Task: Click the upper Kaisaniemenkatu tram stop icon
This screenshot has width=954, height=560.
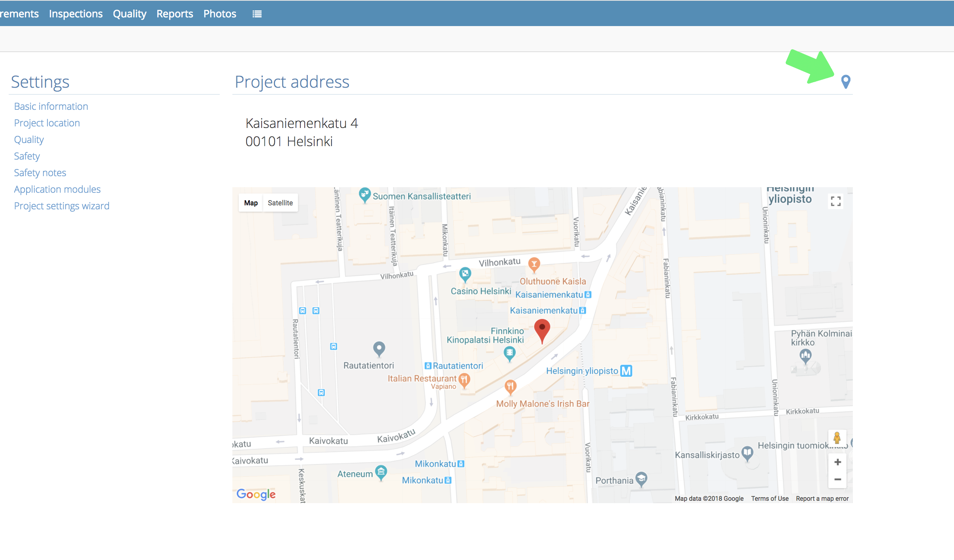Action: tap(588, 295)
